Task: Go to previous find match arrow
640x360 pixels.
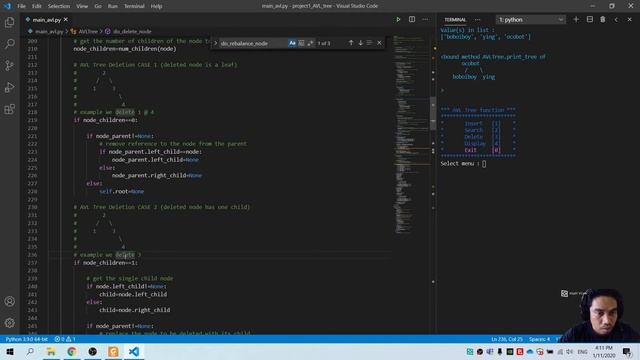Action: 351,43
